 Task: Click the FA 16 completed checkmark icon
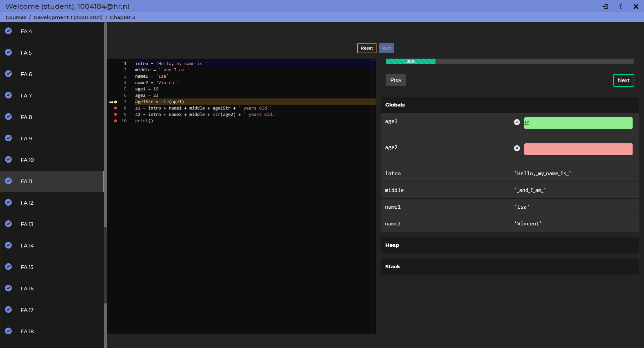pyautogui.click(x=9, y=288)
